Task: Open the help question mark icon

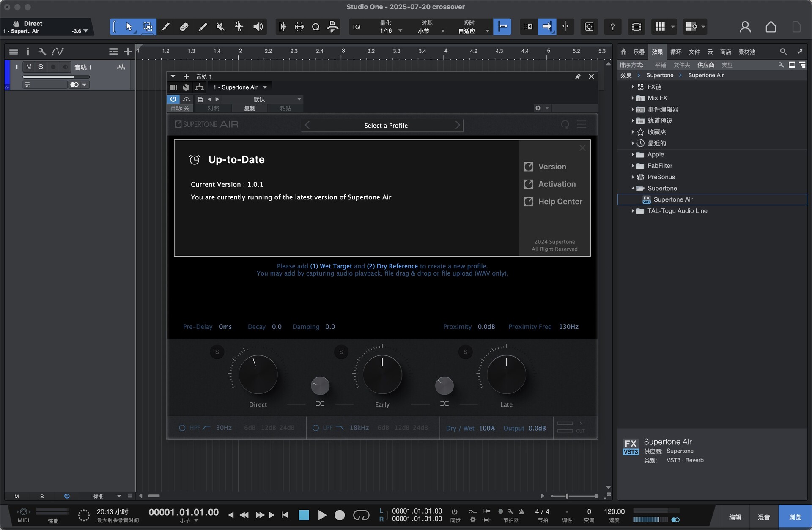Action: pyautogui.click(x=612, y=27)
